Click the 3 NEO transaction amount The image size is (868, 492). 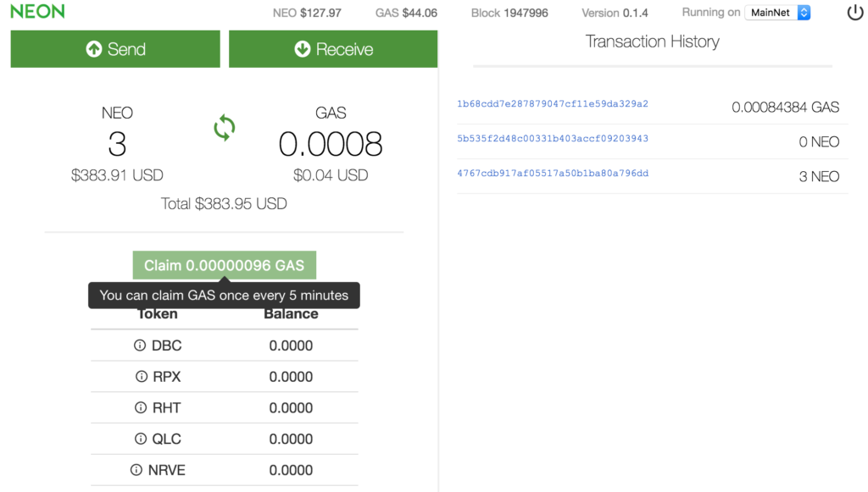pyautogui.click(x=819, y=177)
